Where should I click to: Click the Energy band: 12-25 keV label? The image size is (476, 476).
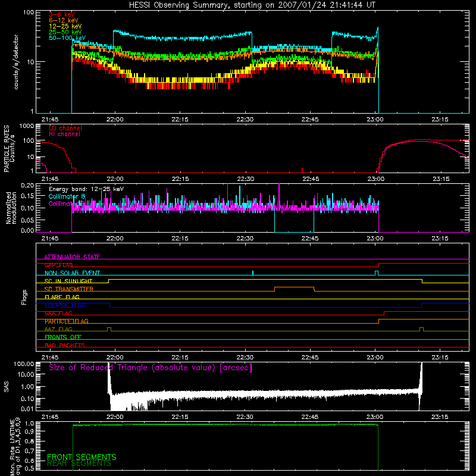coord(86,189)
